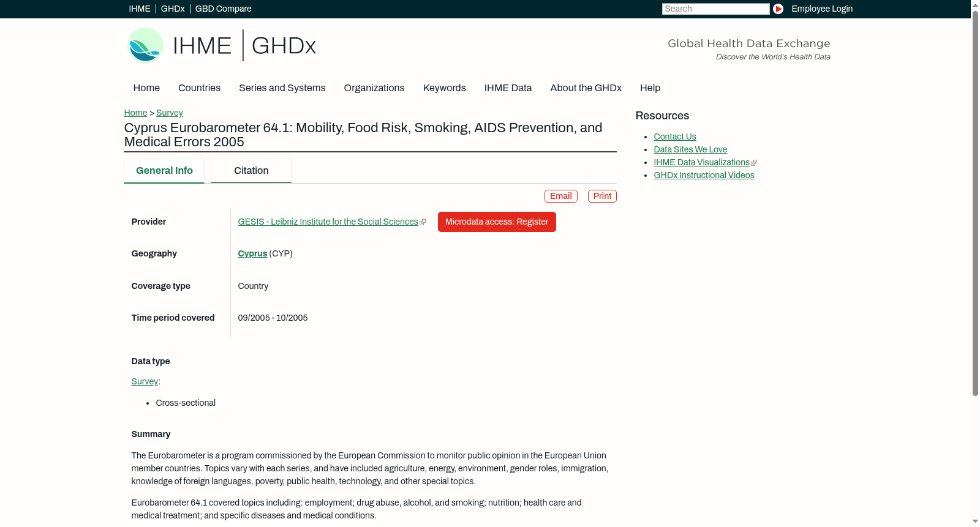
Task: Click the page vertical scrollbar thumb
Action: (975, 203)
